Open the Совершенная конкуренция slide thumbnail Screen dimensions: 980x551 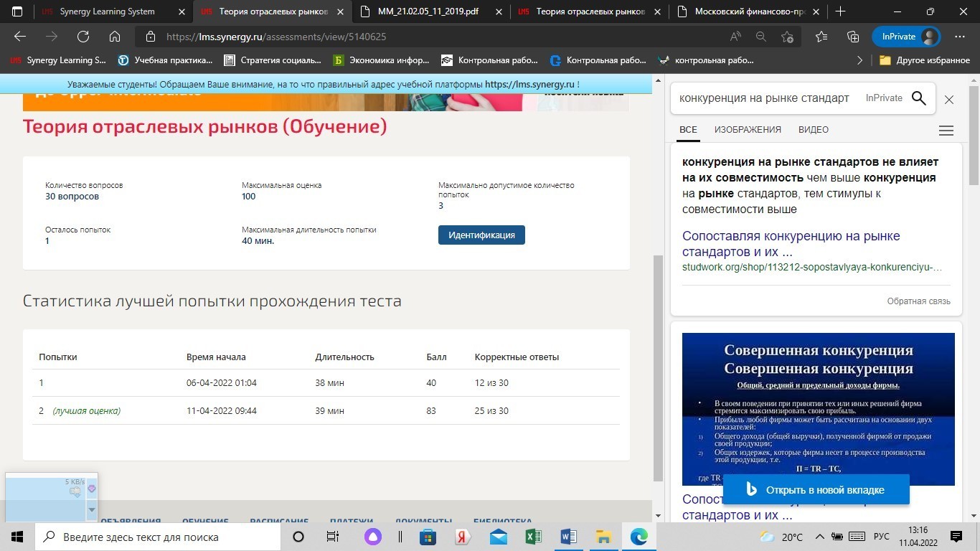click(x=819, y=409)
